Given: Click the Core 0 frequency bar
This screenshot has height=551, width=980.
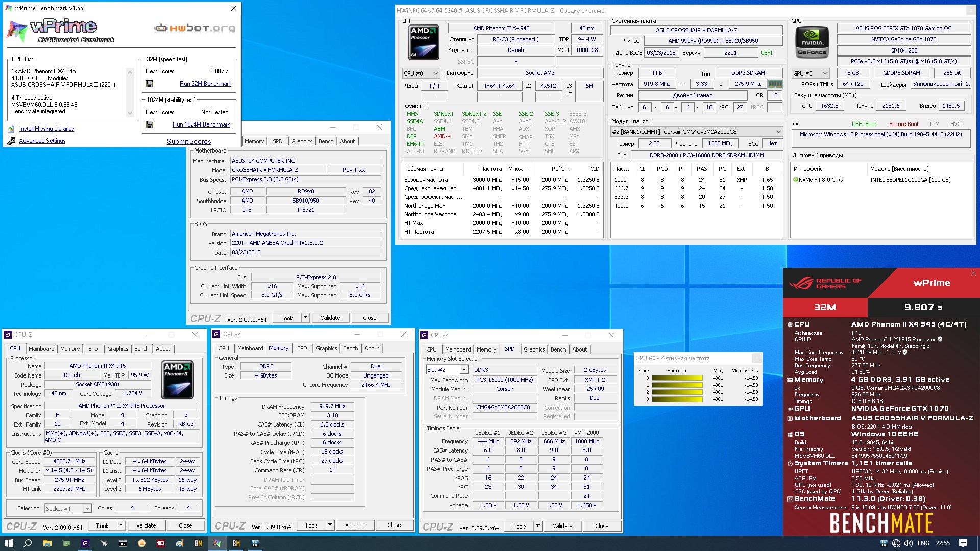Looking at the screenshot, I should point(677,378).
